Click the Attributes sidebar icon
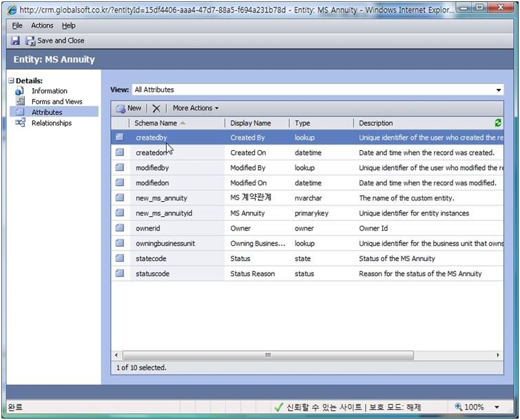The width and height of the screenshot is (520, 420). click(20, 112)
